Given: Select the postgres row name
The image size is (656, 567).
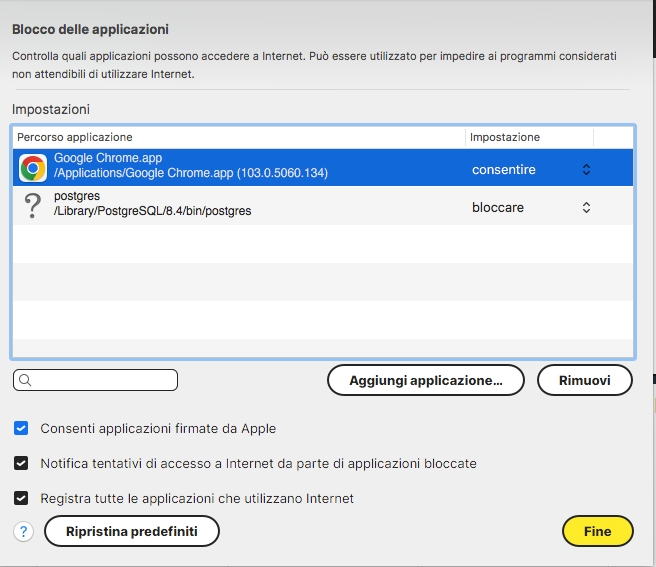Looking at the screenshot, I should [x=77, y=196].
